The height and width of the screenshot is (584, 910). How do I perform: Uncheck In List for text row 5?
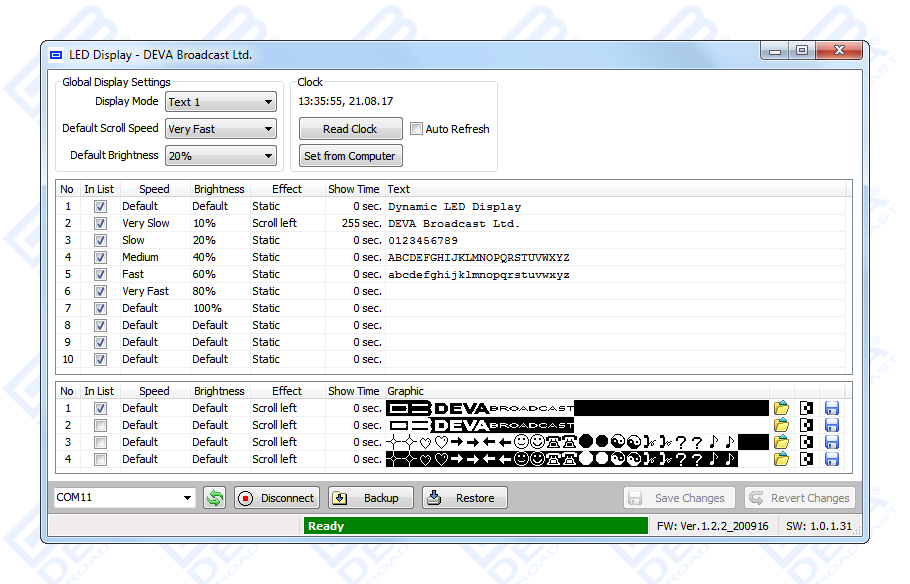[x=100, y=274]
